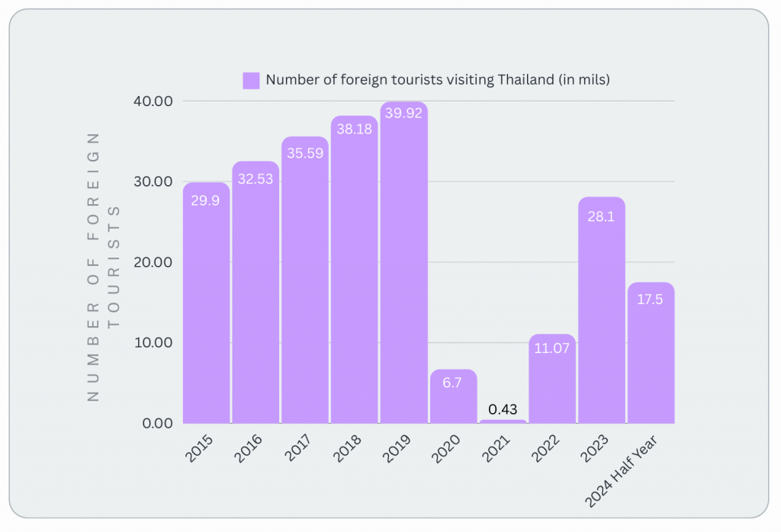Click the 2023 bar labeled 28.1
This screenshot has height=532, width=781.
coord(602,311)
